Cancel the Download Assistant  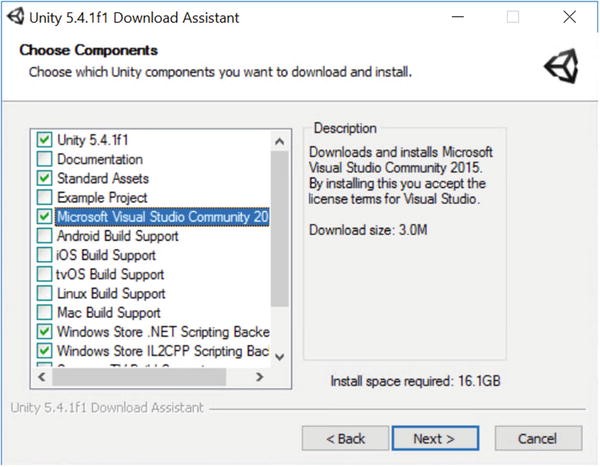point(538,438)
